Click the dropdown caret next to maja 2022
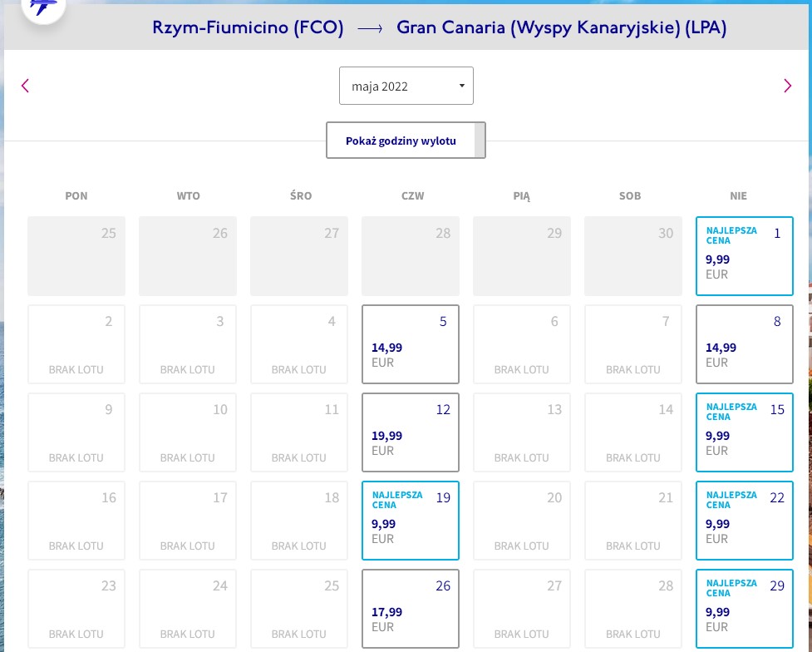Screen dimensions: 812x652 coord(462,86)
